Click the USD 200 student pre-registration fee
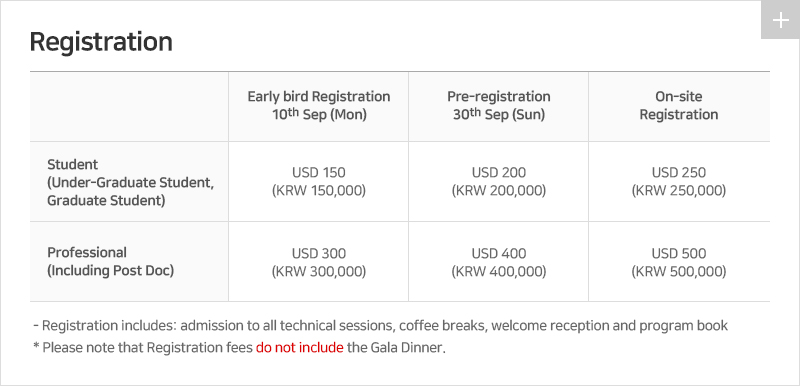 [x=498, y=172]
